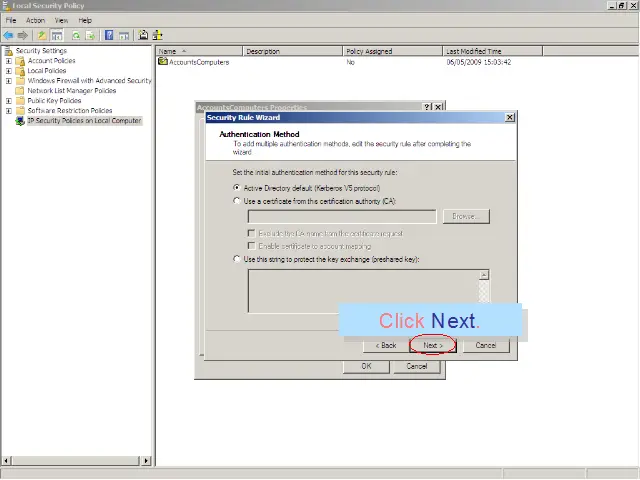Sort by the Policy Assigned column header

coord(393,51)
